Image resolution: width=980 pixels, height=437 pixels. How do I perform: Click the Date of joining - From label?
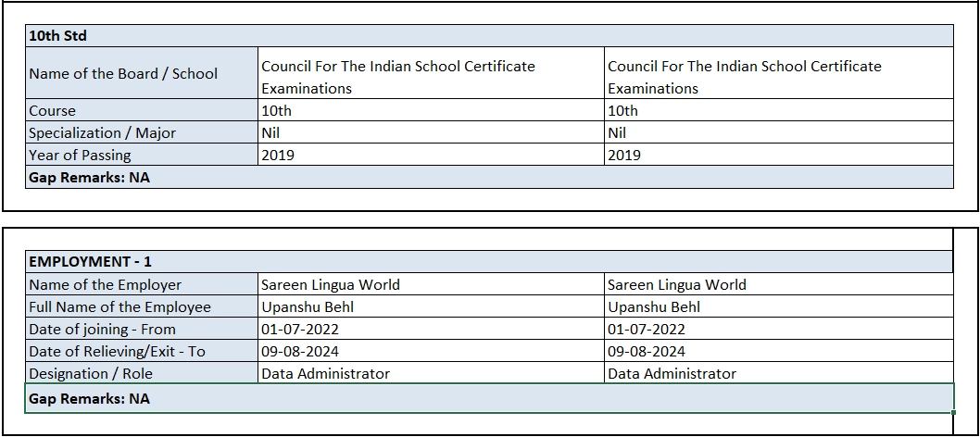102,330
